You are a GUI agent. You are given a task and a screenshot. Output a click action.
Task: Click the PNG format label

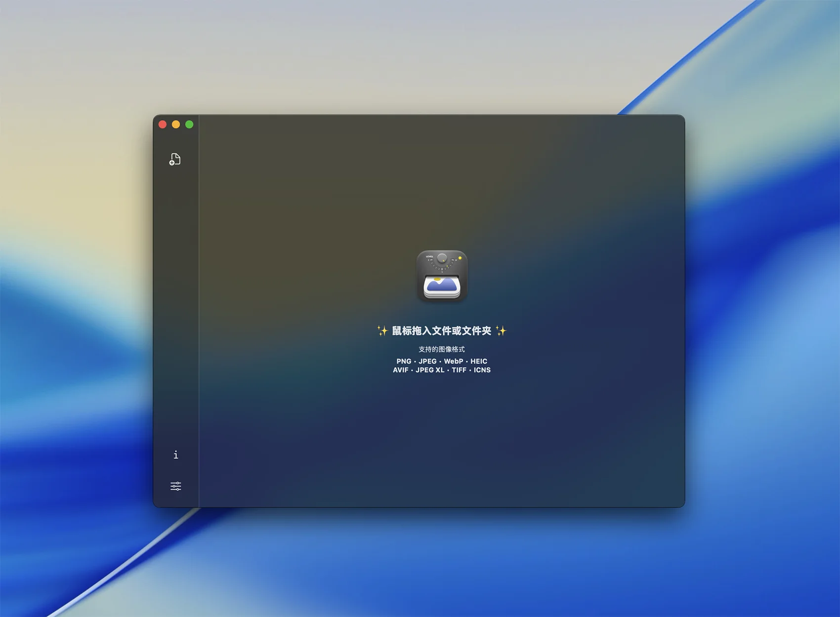point(404,361)
